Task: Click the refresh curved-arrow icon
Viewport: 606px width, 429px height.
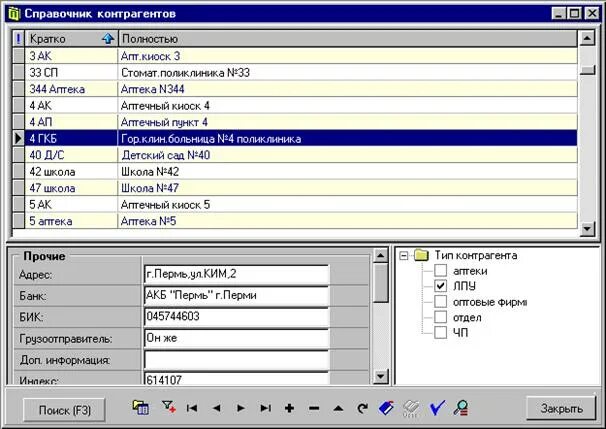Action: [x=362, y=408]
